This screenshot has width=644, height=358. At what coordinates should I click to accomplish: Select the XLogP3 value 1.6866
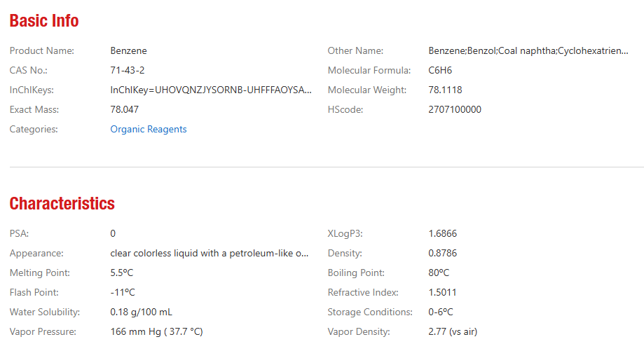point(443,233)
